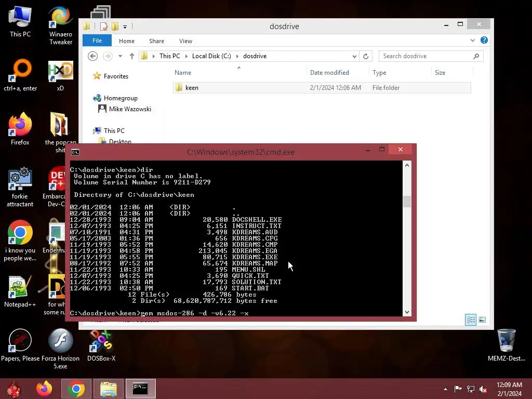Open Papers, Please desktop shortcut
Image resolution: width=532 pixels, height=399 pixels.
20,345
